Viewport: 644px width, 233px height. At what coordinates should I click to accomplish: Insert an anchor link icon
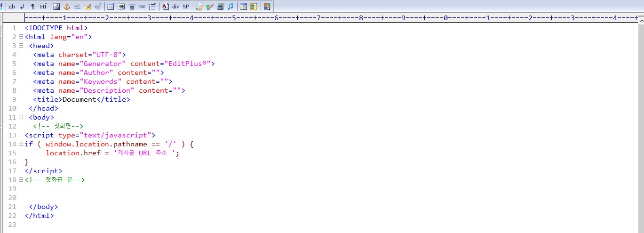tap(67, 7)
